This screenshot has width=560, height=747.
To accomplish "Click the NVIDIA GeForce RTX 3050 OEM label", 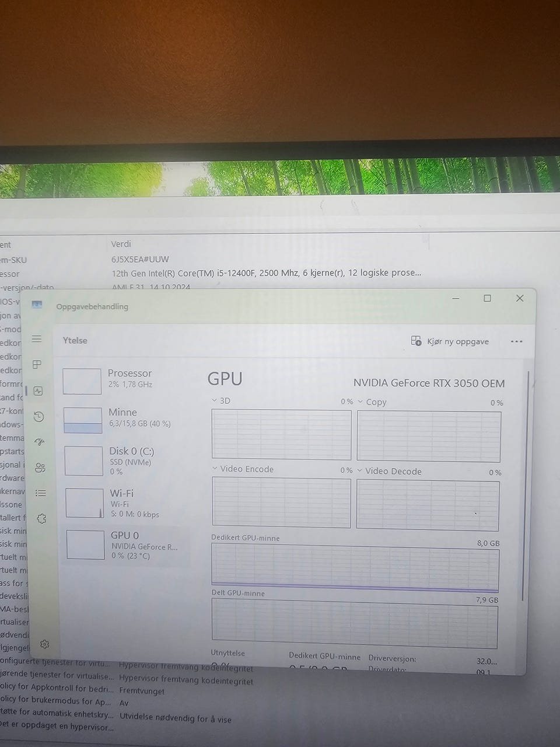I will point(429,383).
